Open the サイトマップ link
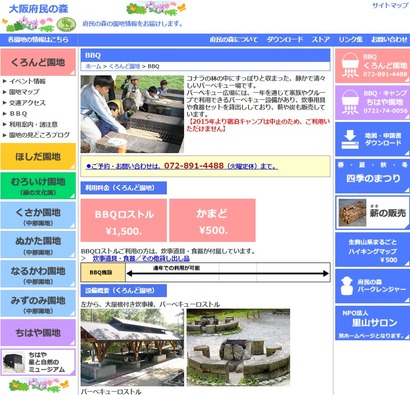 pos(390,5)
